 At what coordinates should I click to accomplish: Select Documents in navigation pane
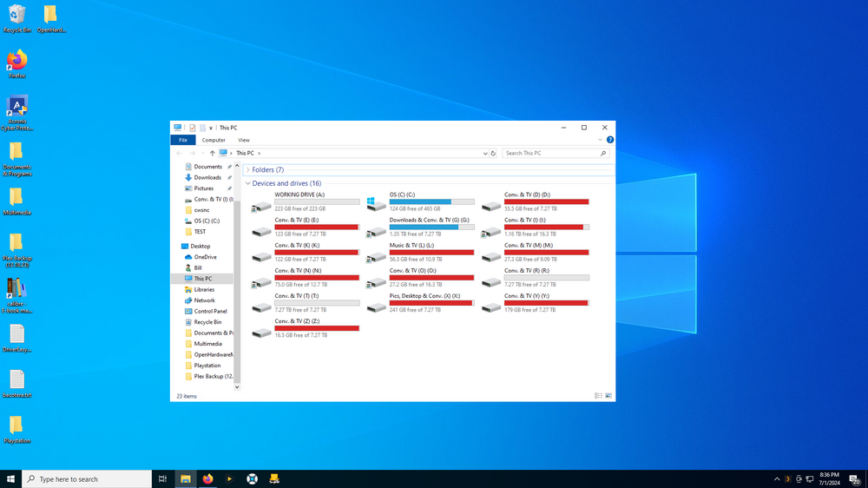[207, 167]
